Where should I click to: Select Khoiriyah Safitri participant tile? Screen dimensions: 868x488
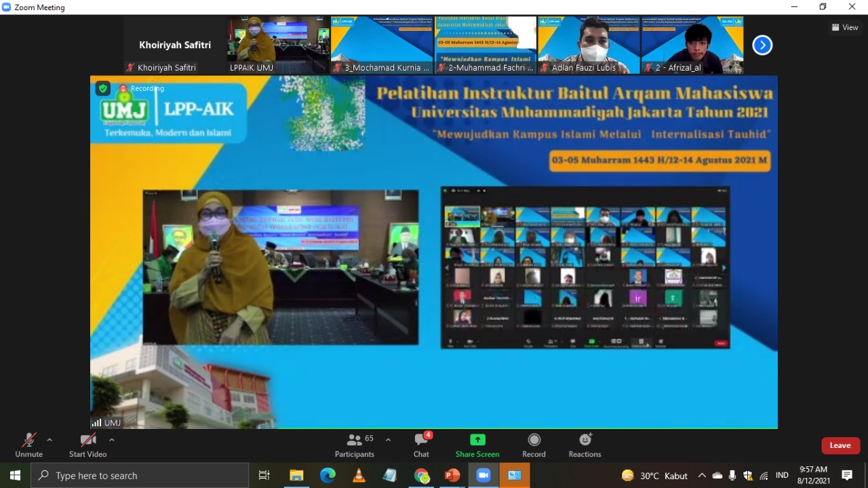pyautogui.click(x=175, y=45)
